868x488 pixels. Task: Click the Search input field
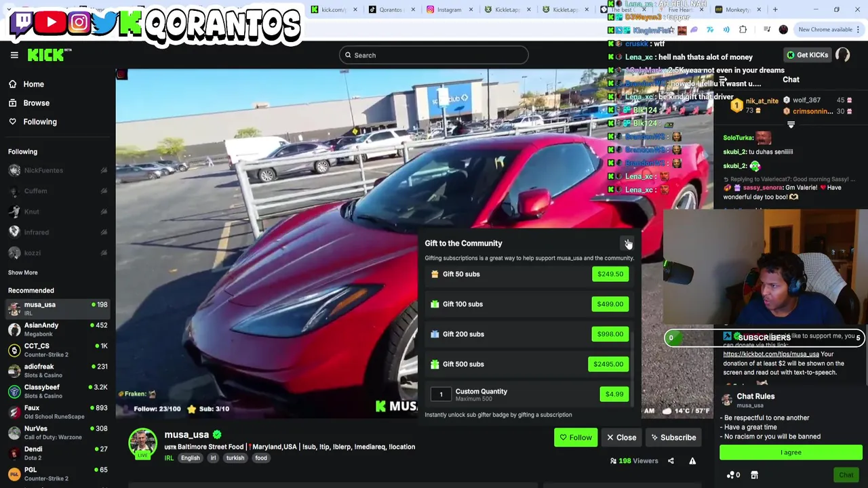434,55
